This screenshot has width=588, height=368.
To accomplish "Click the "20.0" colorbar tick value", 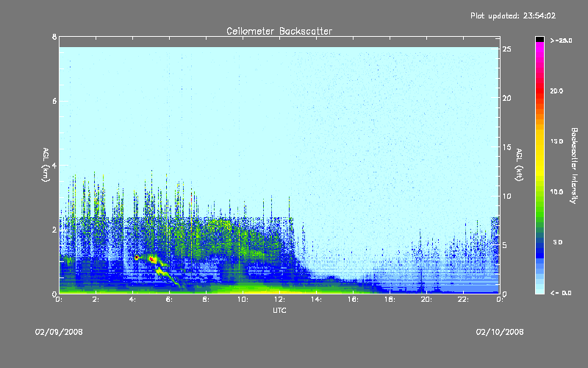I will click(556, 91).
